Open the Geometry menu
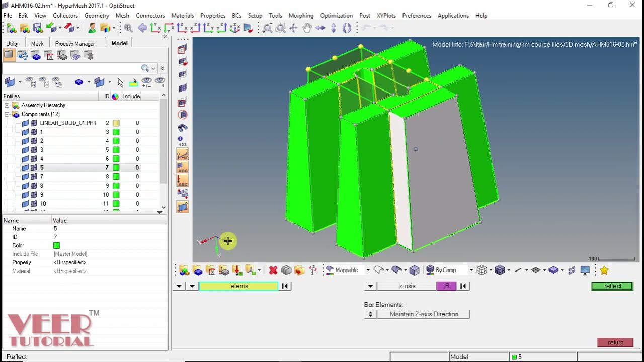The height and width of the screenshot is (362, 644). [x=97, y=16]
